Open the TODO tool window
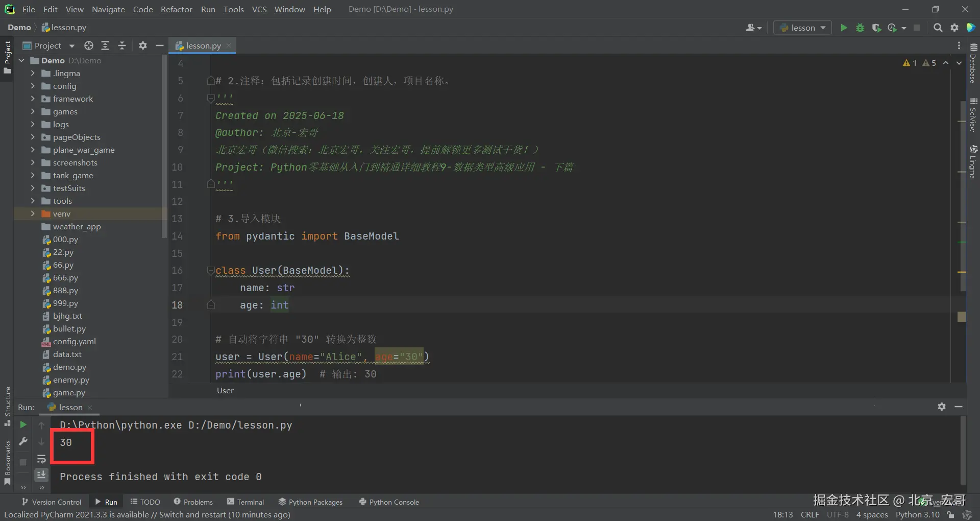 145,502
